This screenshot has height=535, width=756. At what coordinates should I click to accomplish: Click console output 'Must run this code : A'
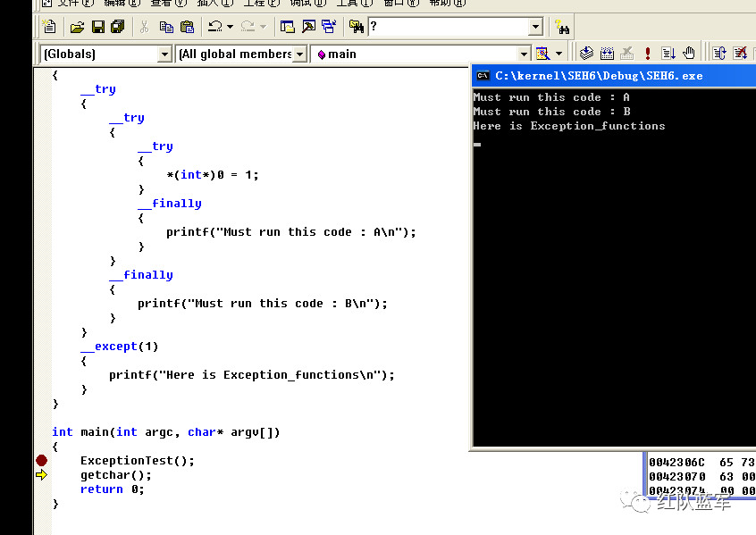[x=551, y=97]
